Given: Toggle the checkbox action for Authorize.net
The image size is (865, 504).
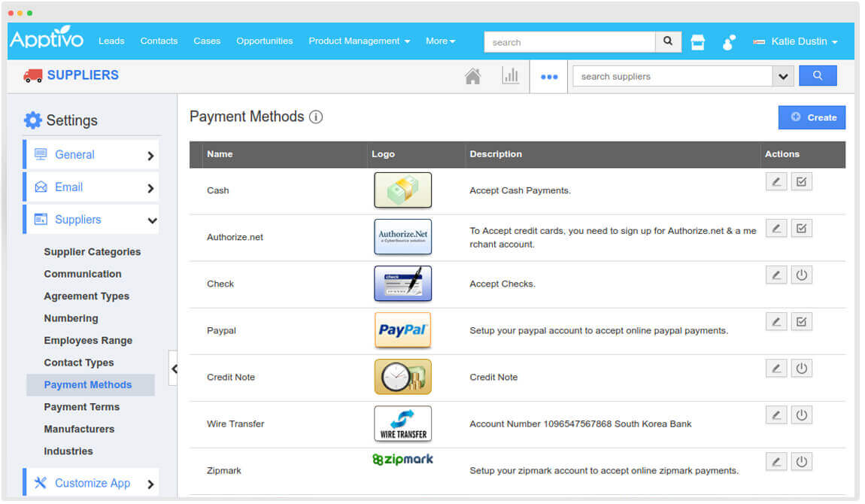Looking at the screenshot, I should pyautogui.click(x=802, y=227).
